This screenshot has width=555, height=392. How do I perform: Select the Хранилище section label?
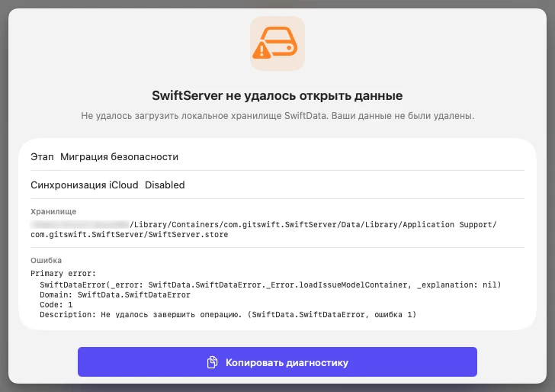[x=53, y=212]
